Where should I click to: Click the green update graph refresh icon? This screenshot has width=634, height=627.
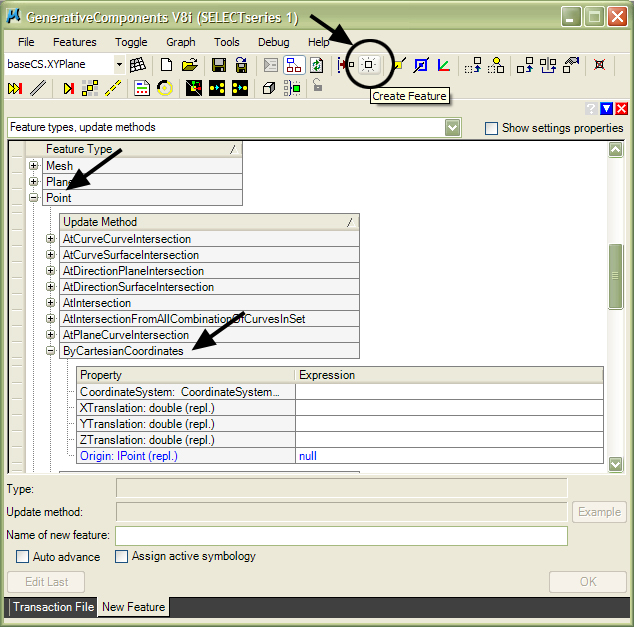coord(317,65)
